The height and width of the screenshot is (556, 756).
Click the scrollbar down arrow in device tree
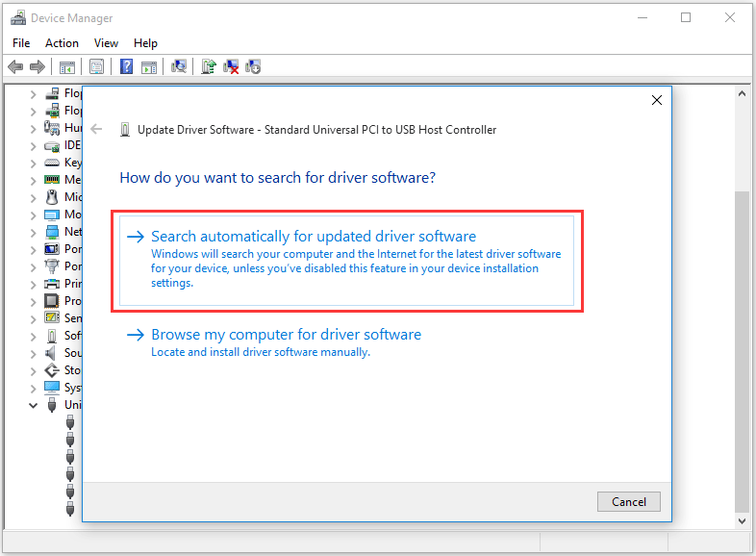coord(742,520)
